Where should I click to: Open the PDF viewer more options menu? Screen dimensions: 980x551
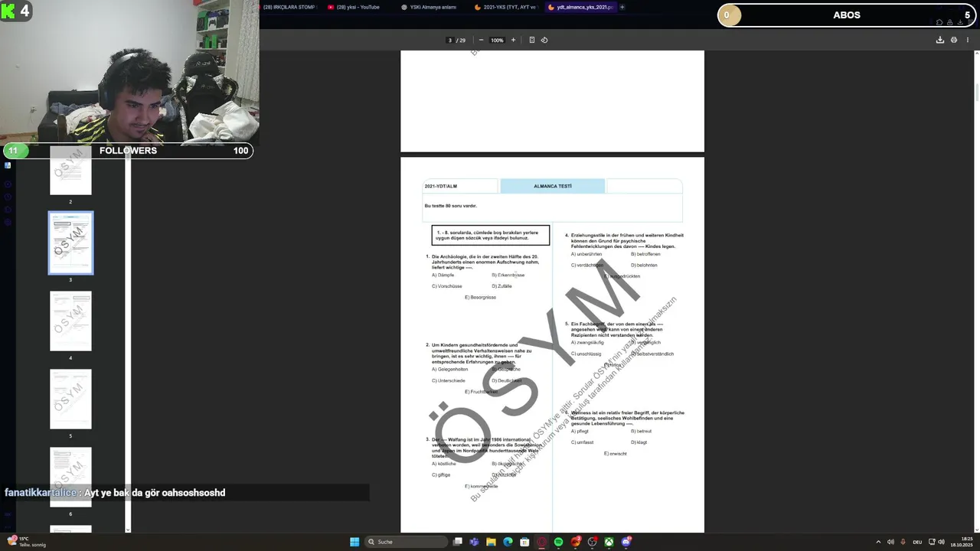pos(968,40)
